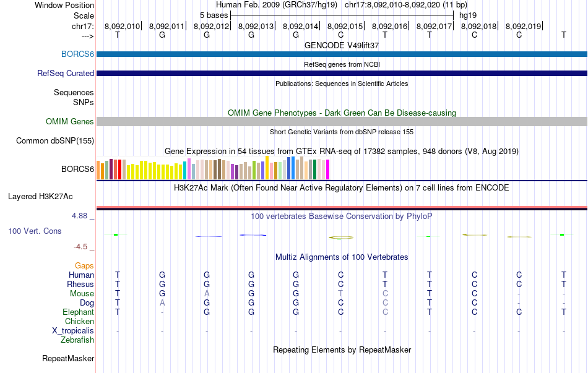Click the chr17:8,092,010-8,092,020 (11 bp) text
Screen dimensions: 588x373
pyautogui.click(x=406, y=5)
